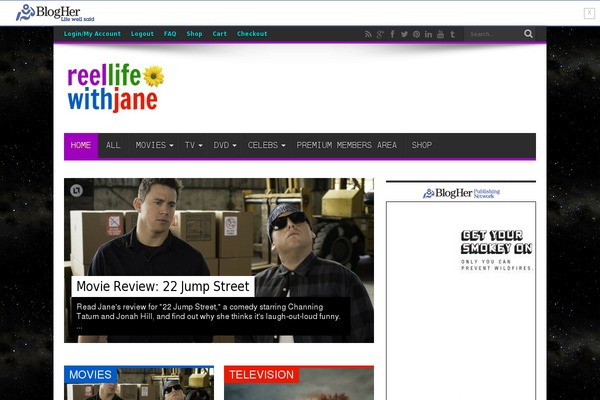Open the Google Plus social icon
This screenshot has width=600, height=400.
(380, 34)
